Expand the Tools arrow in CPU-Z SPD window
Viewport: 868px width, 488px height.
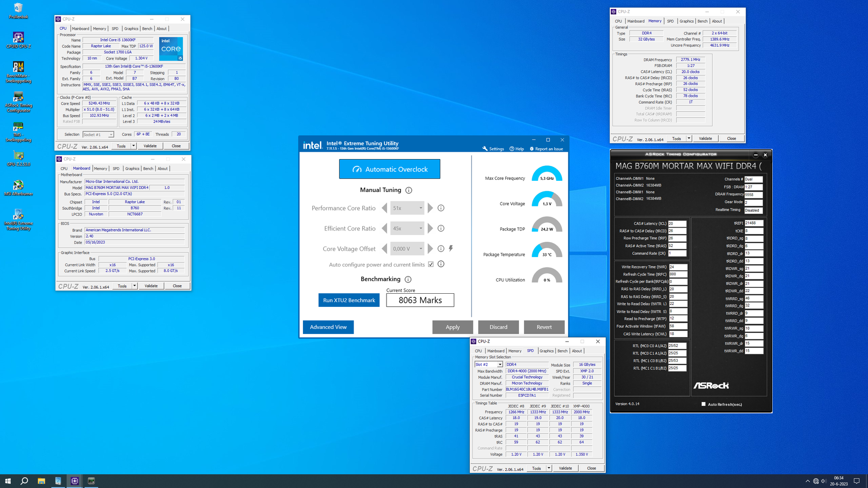[x=549, y=468]
